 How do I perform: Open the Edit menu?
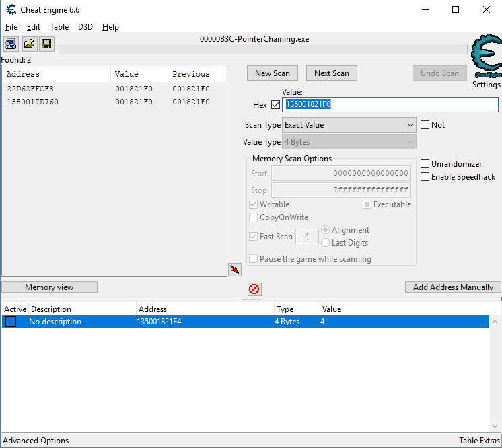[33, 27]
